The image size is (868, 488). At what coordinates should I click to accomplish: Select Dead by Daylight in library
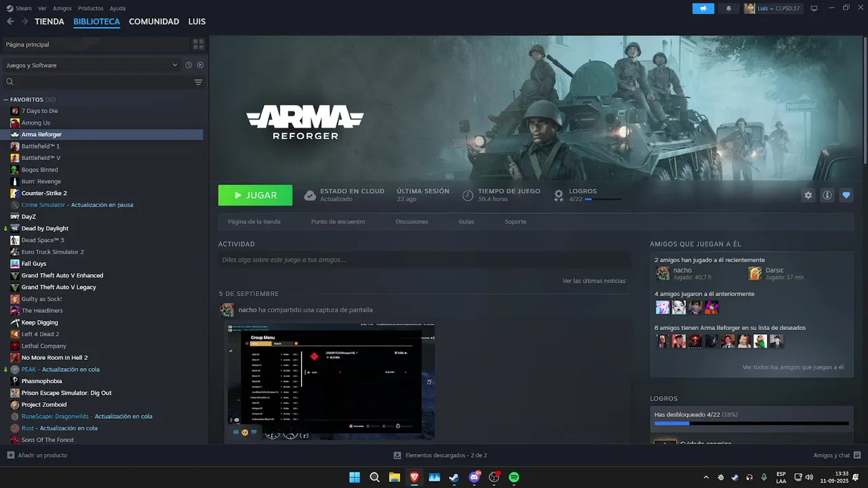click(x=45, y=228)
